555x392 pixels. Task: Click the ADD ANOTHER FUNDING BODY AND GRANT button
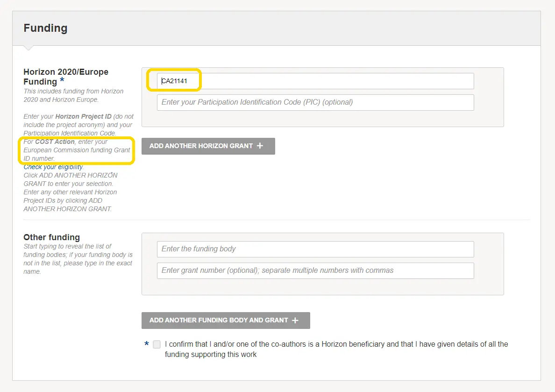tap(226, 320)
